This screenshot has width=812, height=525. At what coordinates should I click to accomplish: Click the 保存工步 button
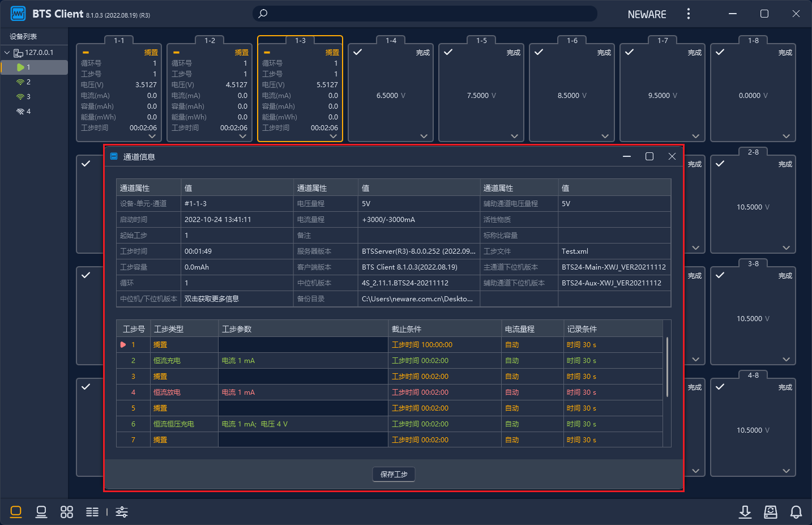[394, 474]
